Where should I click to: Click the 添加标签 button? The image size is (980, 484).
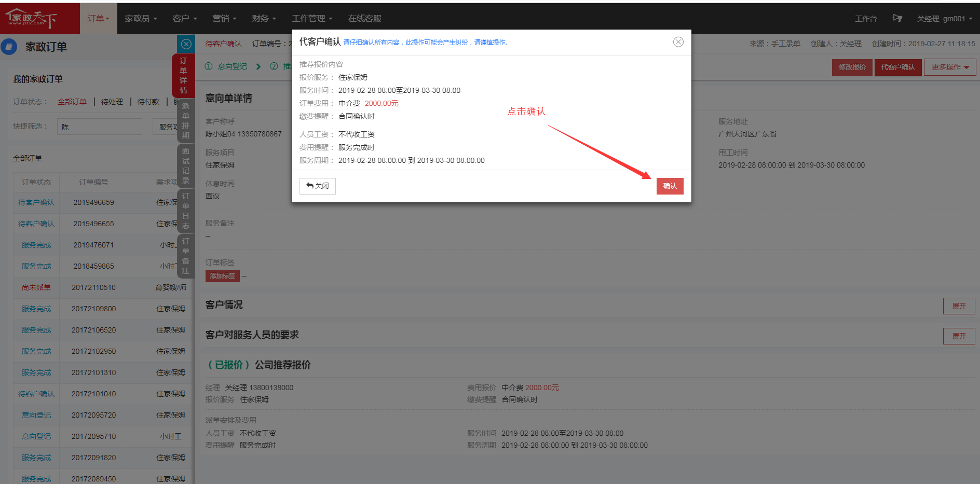coord(222,276)
